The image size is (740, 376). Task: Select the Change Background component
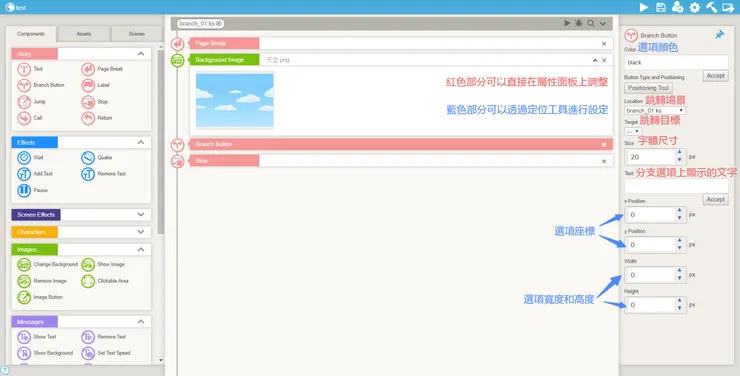click(48, 265)
